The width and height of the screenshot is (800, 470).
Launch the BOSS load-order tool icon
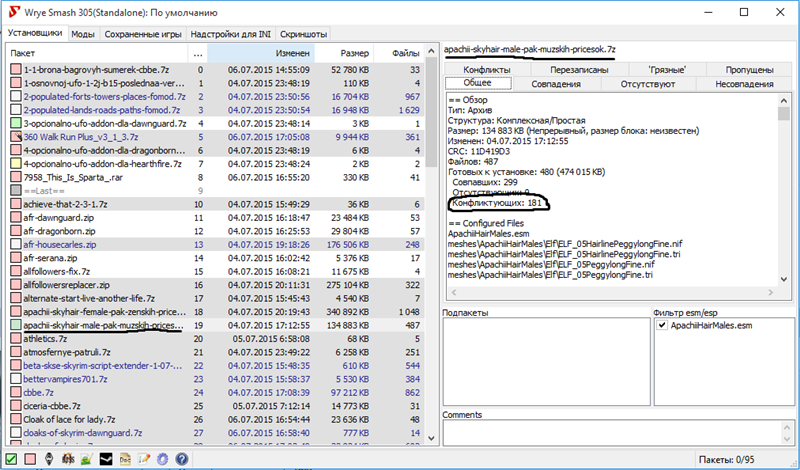(68, 458)
